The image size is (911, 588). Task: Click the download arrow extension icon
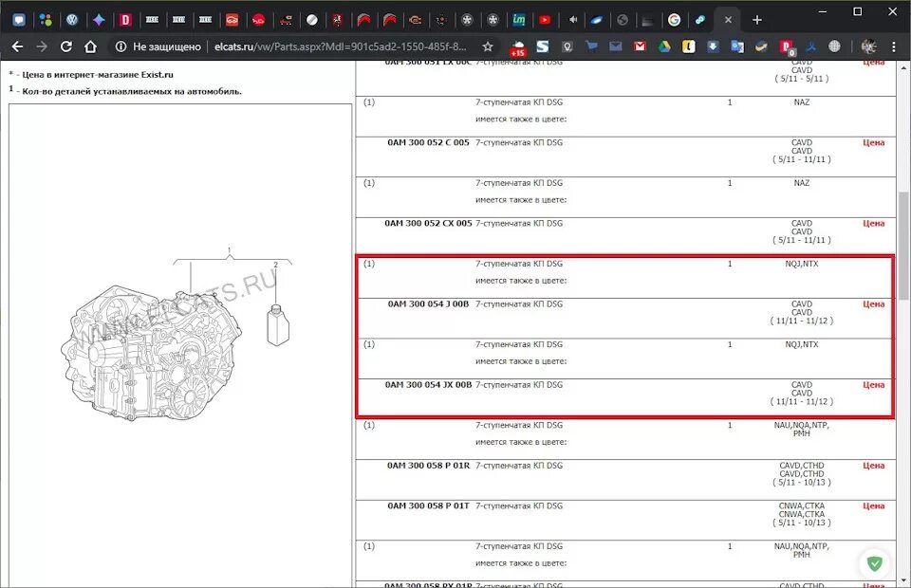pyautogui.click(x=713, y=46)
